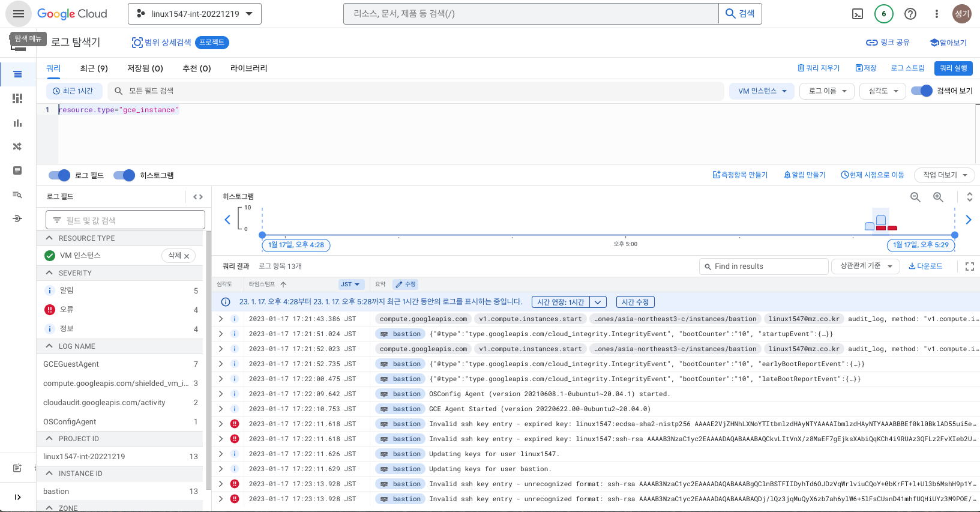This screenshot has height=512, width=980.
Task: Open the log name dropdown
Action: 828,91
